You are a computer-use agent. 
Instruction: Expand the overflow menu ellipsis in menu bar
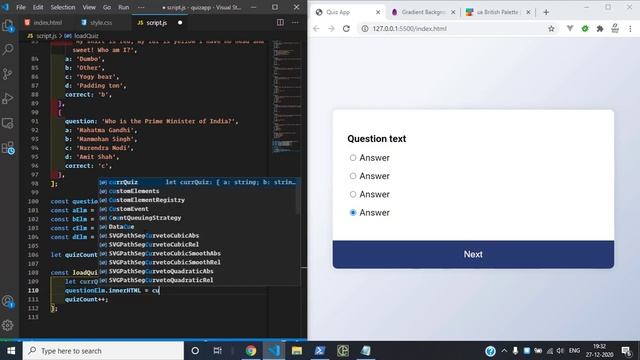tap(141, 7)
